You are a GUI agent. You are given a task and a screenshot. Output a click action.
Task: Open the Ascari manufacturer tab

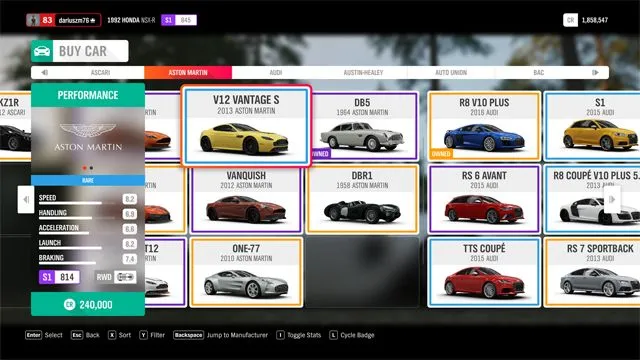[x=100, y=73]
